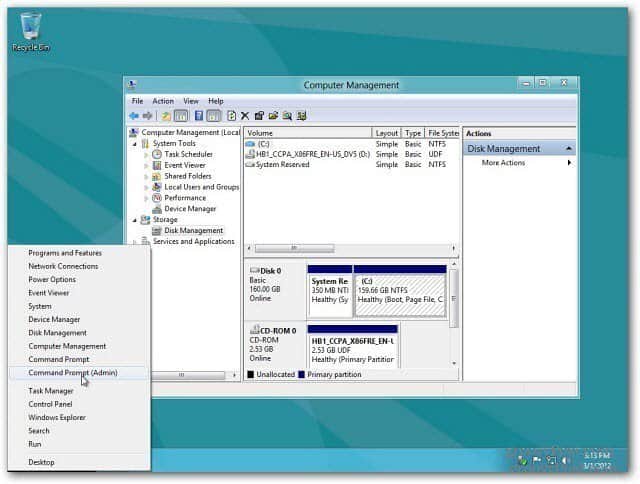Click the Action Center flag tray icon
This screenshot has width=640, height=484.
(537, 460)
